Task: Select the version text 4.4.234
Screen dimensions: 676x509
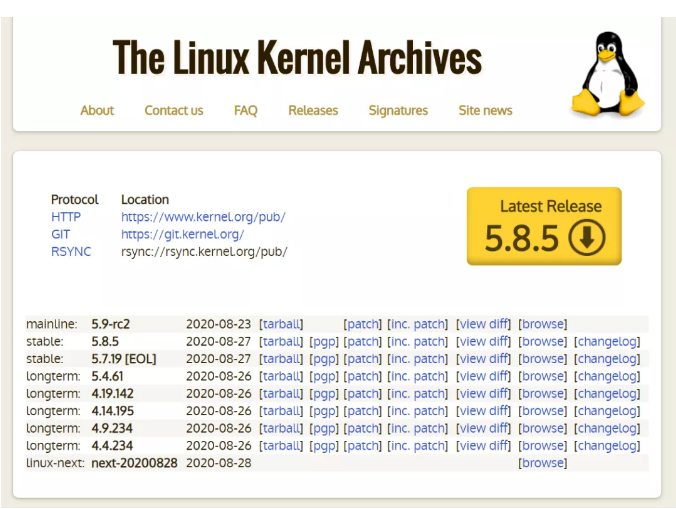Action: coord(112,446)
